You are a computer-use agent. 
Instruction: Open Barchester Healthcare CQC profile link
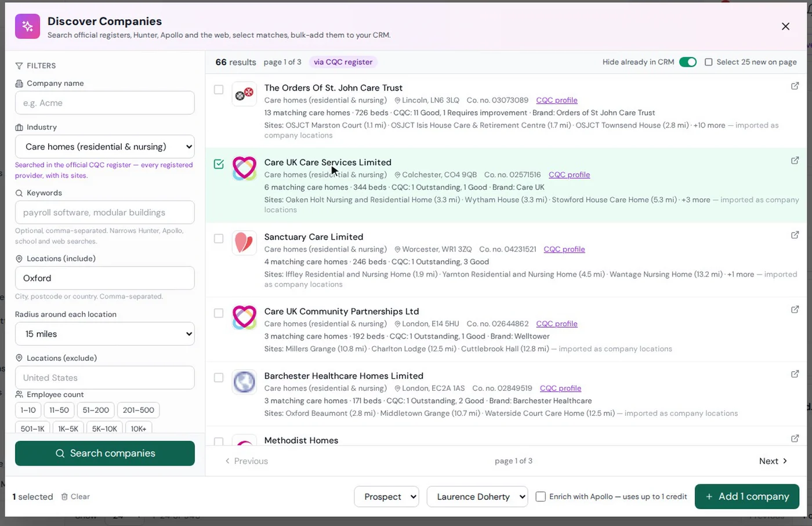[x=560, y=389]
